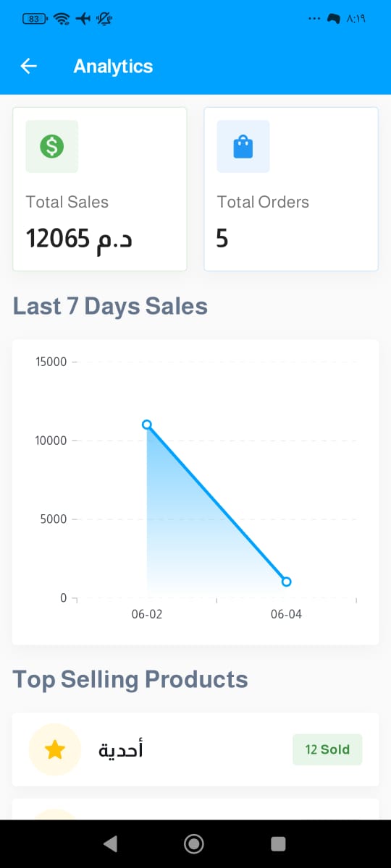This screenshot has width=391, height=868.
Task: Tap the airplane mode status icon
Action: pyautogui.click(x=83, y=19)
